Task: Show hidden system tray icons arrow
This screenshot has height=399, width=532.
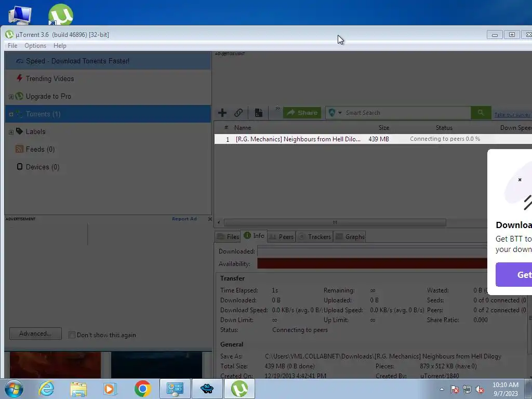Action: [x=442, y=389]
